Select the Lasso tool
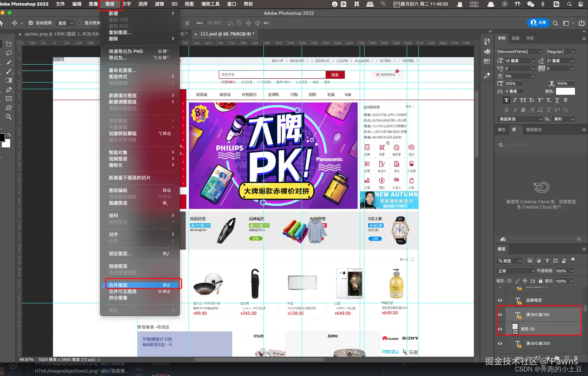Screen dimensions: 588x376 [9, 53]
